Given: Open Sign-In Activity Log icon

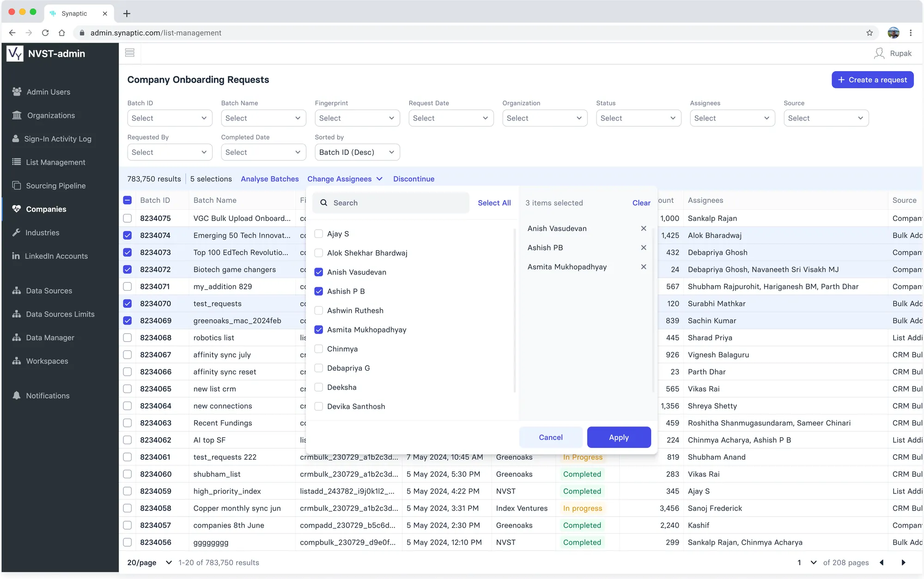Looking at the screenshot, I should tap(16, 139).
